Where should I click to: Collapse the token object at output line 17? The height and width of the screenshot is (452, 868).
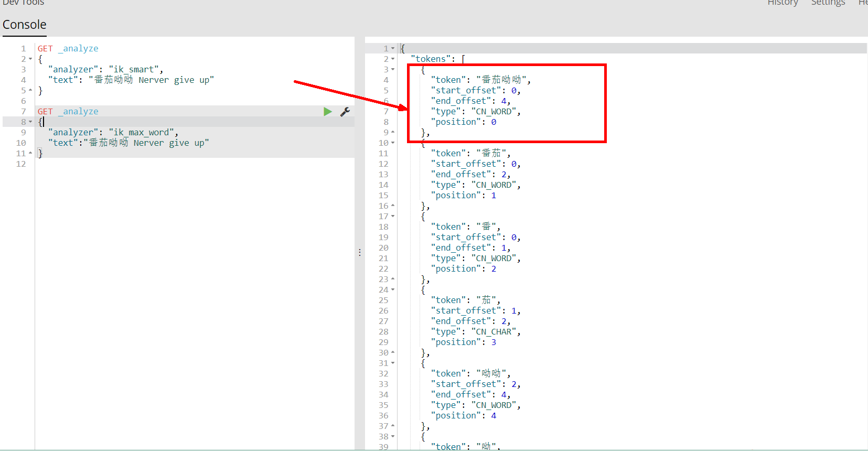coord(393,217)
